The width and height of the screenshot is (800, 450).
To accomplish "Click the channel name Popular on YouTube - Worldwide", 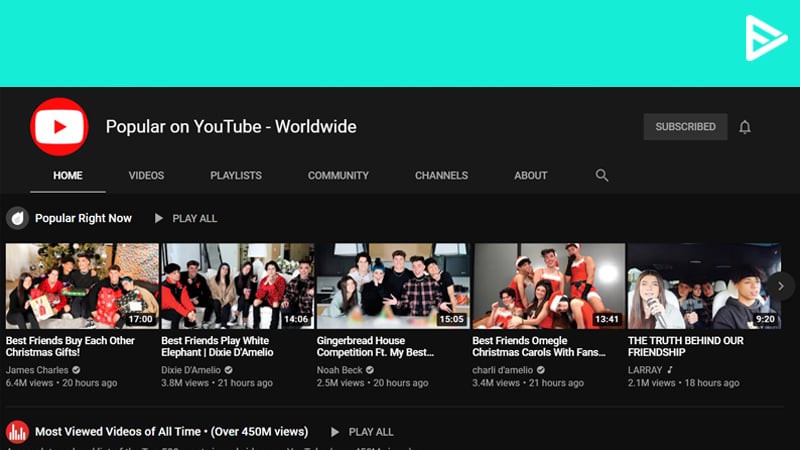I will pyautogui.click(x=231, y=127).
